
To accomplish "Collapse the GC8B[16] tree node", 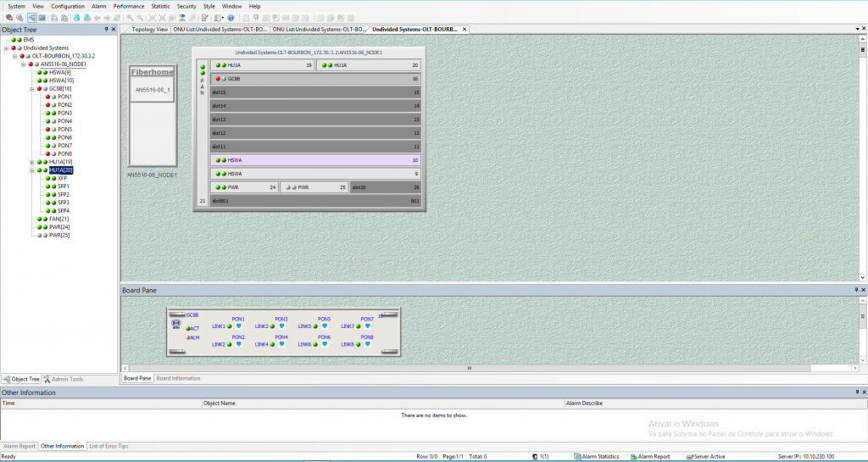I will coord(32,88).
